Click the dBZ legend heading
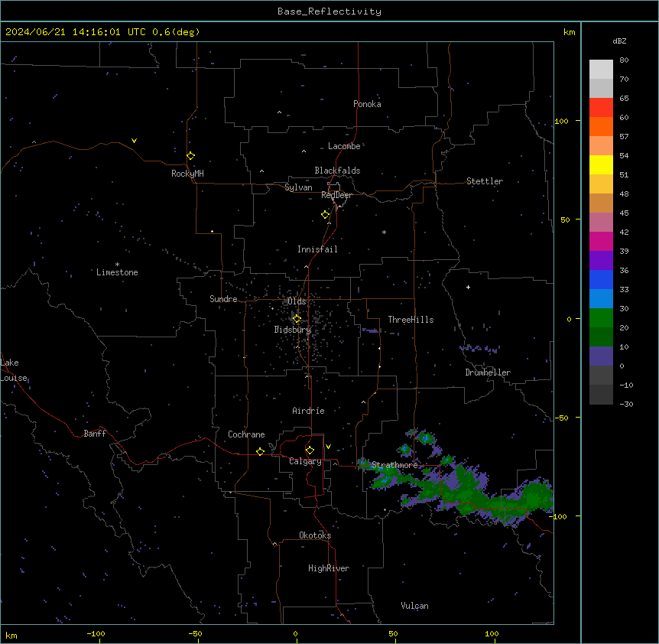 (x=619, y=41)
